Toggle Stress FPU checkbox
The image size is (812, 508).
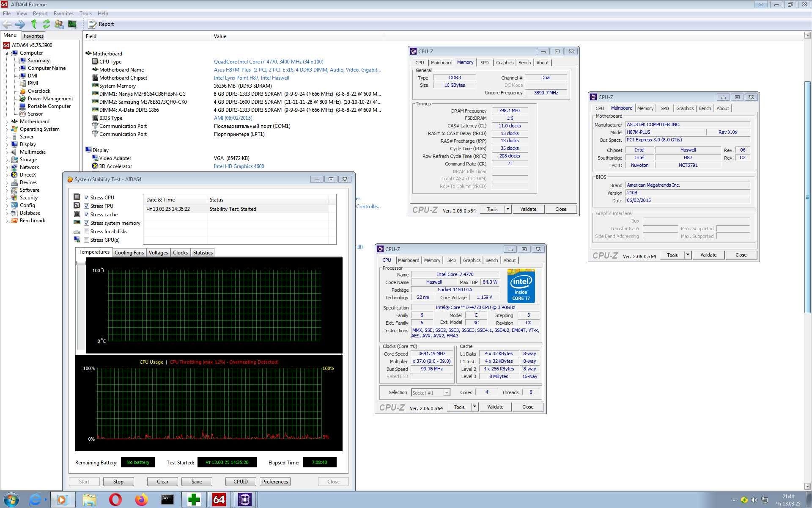[x=86, y=206]
